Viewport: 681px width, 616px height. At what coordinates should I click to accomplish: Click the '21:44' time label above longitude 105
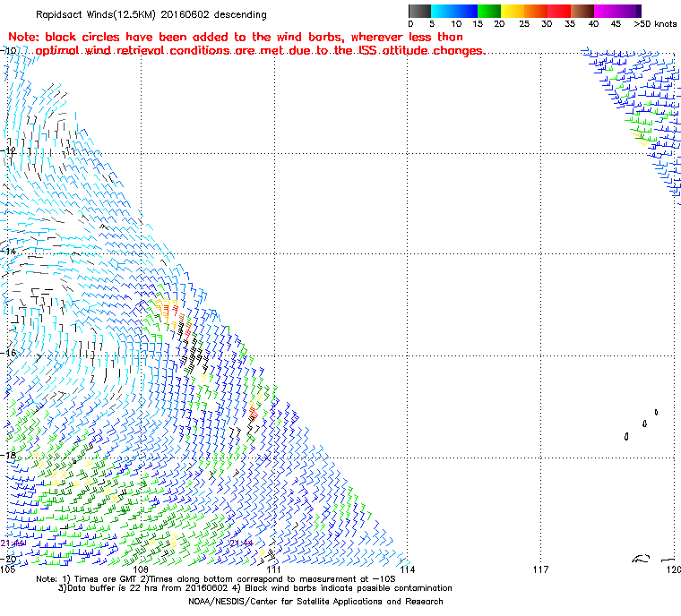[13, 543]
